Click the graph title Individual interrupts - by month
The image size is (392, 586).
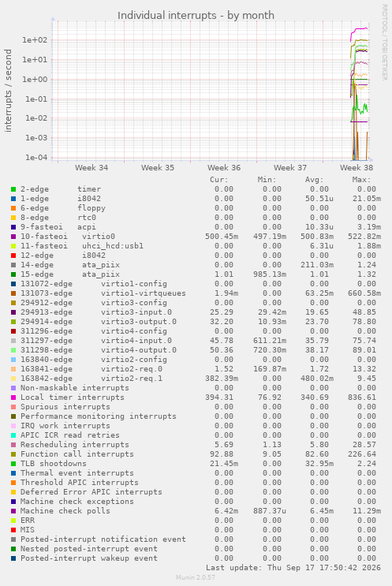(x=196, y=15)
